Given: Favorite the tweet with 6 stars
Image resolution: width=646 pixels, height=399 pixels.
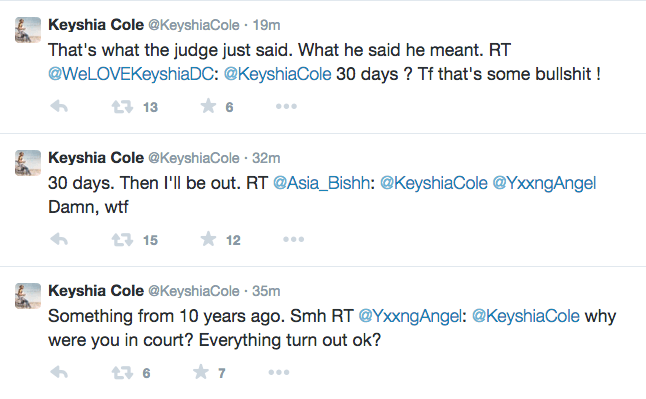Looking at the screenshot, I should 208,106.
